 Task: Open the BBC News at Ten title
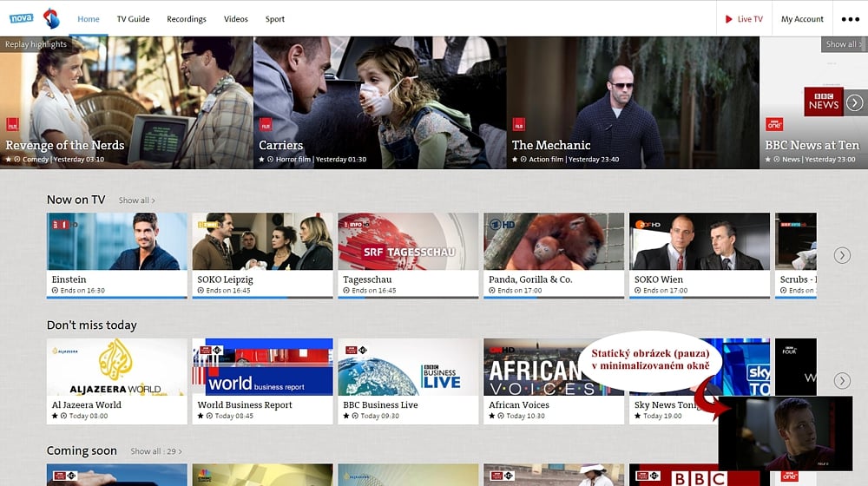coord(812,145)
